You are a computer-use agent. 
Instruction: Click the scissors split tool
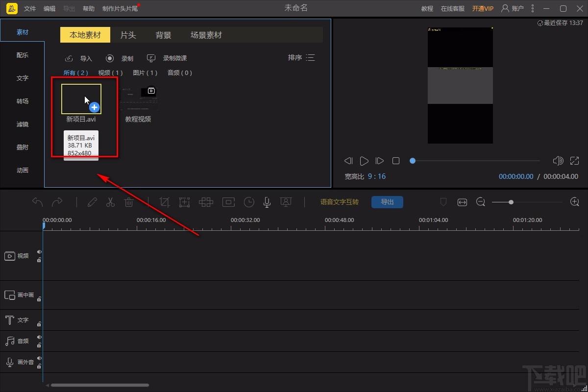point(110,202)
